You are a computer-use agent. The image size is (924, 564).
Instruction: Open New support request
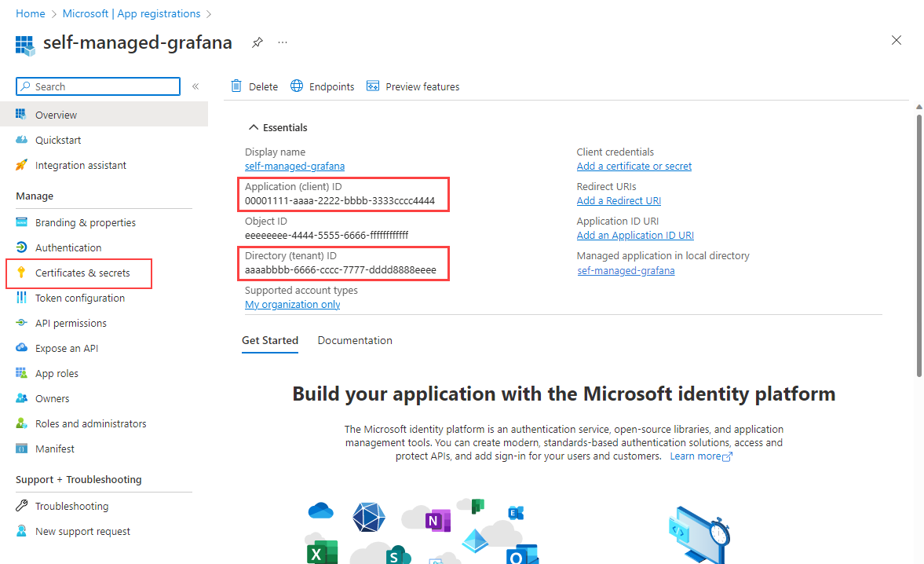click(82, 532)
